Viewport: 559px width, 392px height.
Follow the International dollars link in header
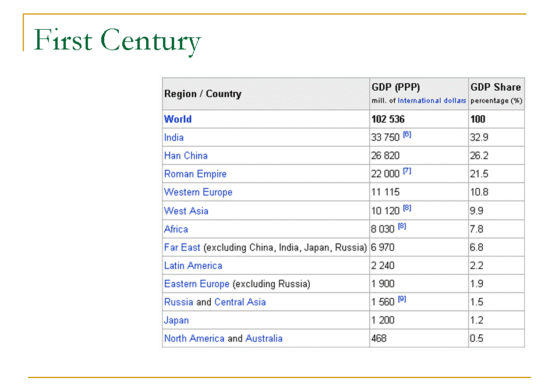(431, 101)
